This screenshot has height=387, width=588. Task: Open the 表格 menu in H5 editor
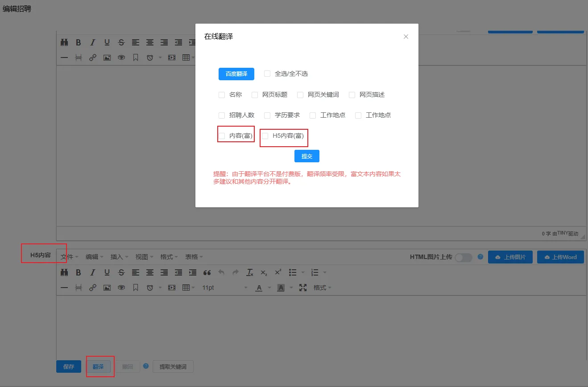click(194, 257)
